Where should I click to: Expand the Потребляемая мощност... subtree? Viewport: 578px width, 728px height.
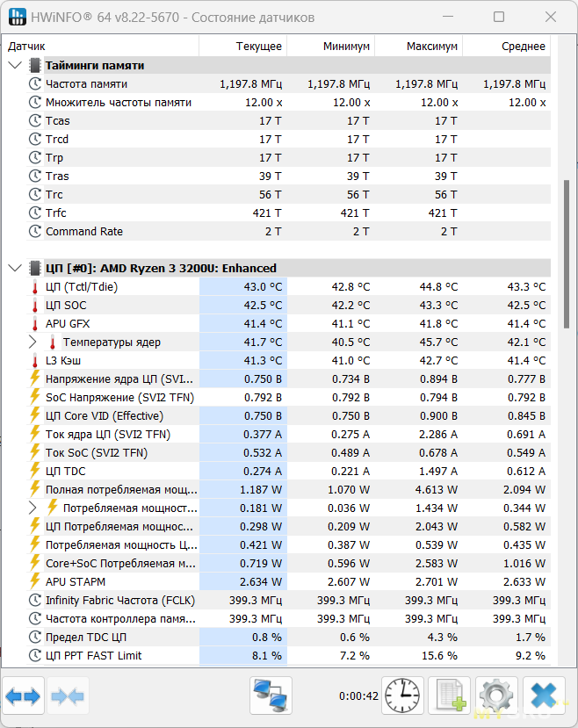click(x=33, y=508)
